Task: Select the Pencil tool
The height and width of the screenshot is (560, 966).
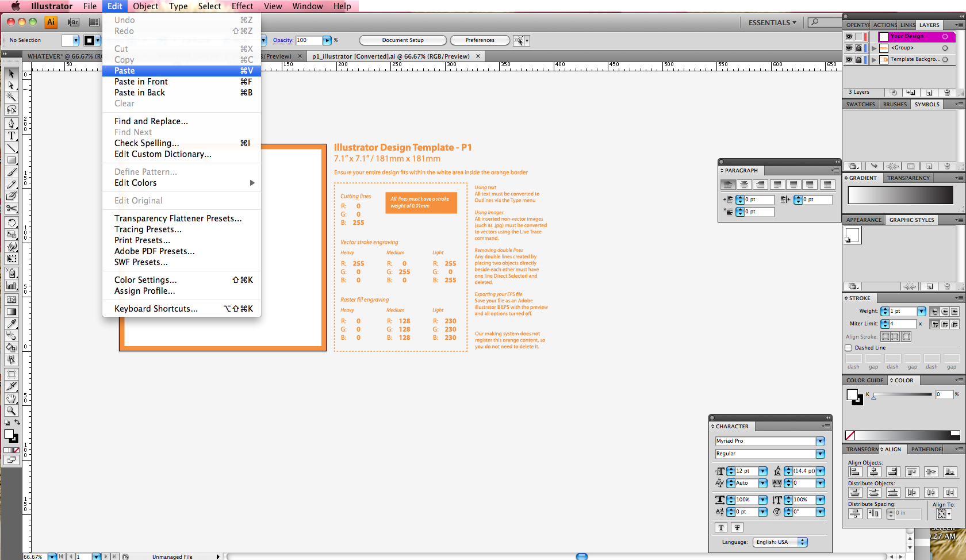Action: [x=11, y=184]
